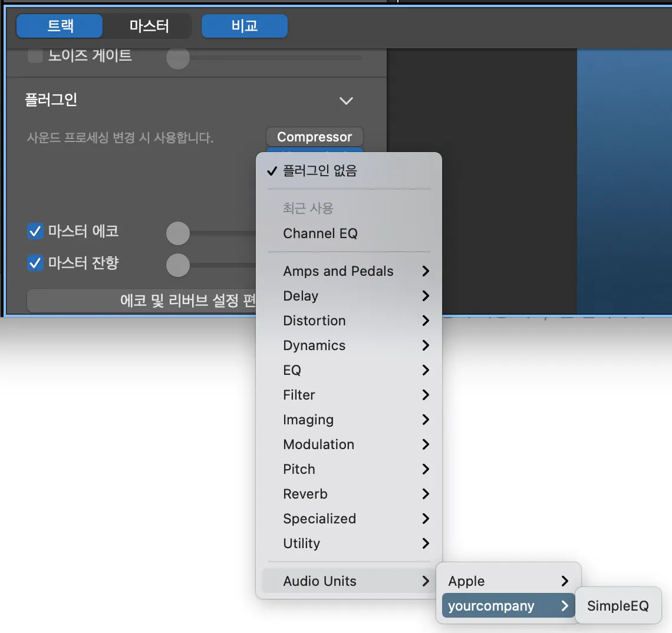Expand the Delay submenu
Viewport: 672px width, 633px height.
tap(348, 296)
